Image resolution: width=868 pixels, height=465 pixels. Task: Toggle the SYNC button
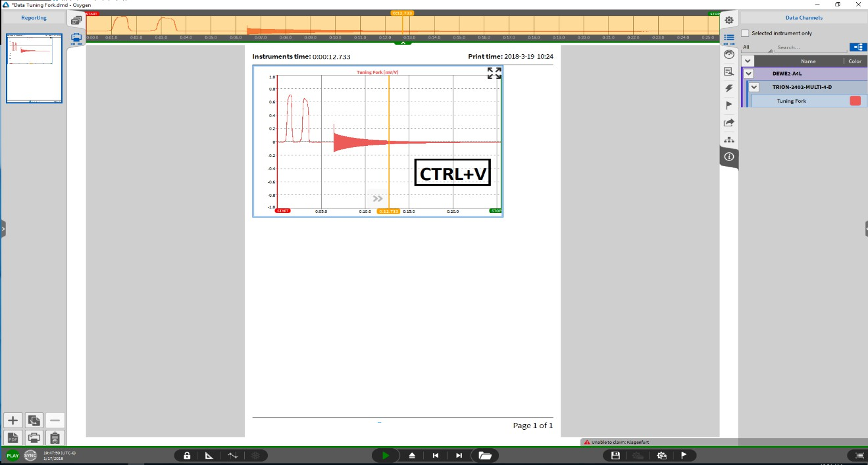tap(30, 456)
